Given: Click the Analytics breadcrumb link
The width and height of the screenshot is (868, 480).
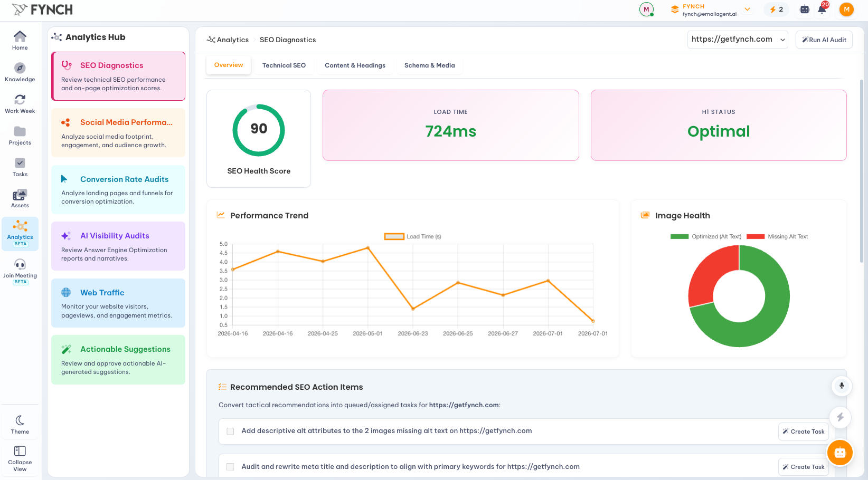Looking at the screenshot, I should (x=233, y=40).
